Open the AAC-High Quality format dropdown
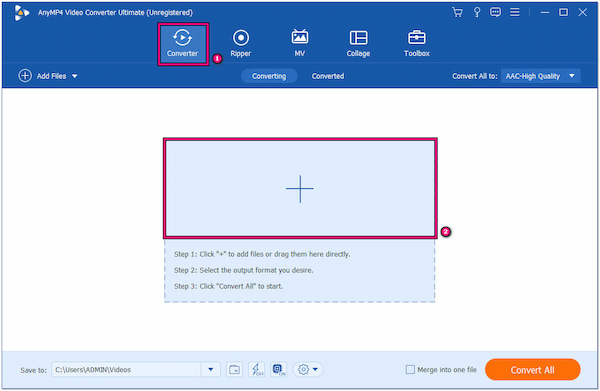600x391 pixels. (540, 76)
